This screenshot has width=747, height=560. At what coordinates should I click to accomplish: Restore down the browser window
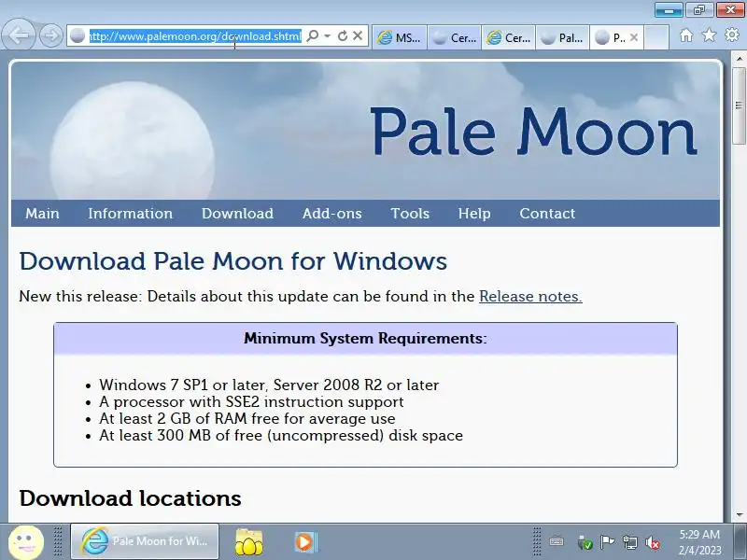tap(698, 10)
